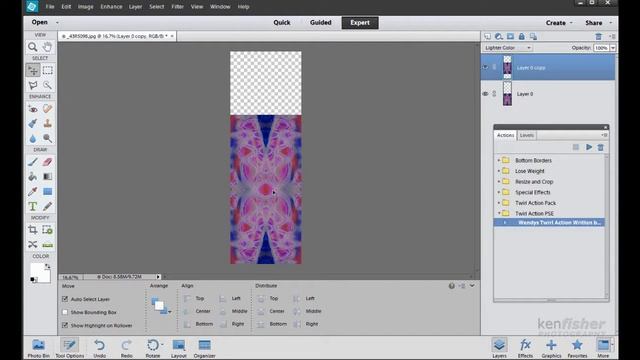
Task: Select the Eraser tool
Action: (x=48, y=162)
